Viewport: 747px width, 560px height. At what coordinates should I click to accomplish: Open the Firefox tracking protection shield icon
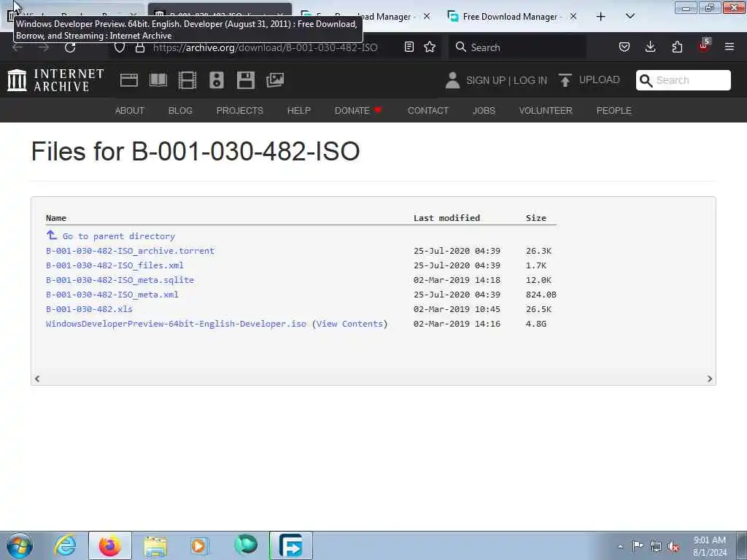(120, 47)
